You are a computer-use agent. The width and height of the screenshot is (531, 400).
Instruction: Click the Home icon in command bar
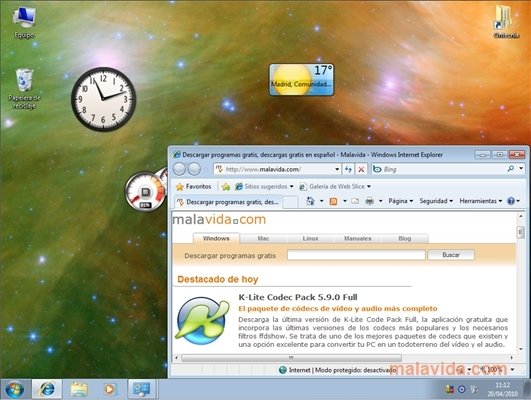(x=310, y=201)
